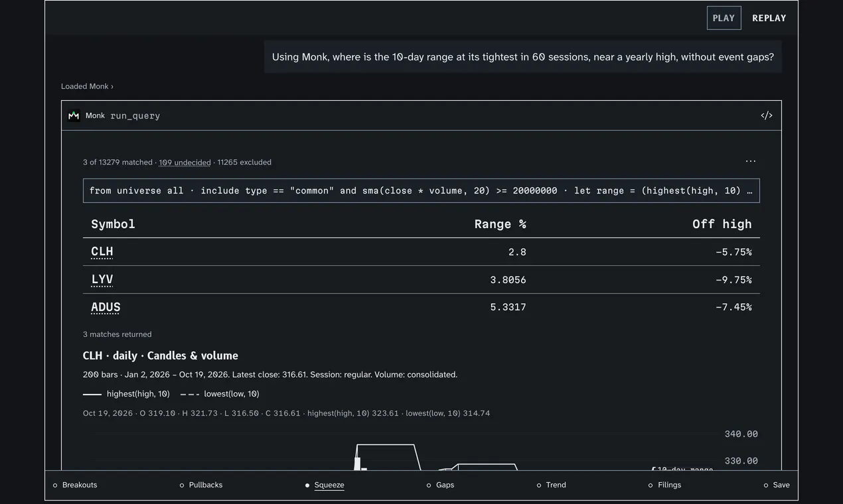Viewport: 843px width, 504px height.
Task: Select the Breakouts tab
Action: 75,485
